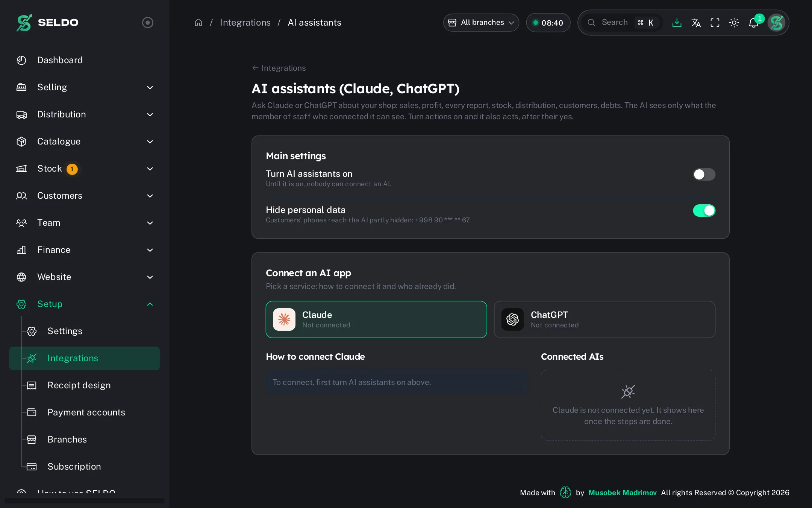This screenshot has height=508, width=812.
Task: Open Subscription in sidebar
Action: pos(85,467)
